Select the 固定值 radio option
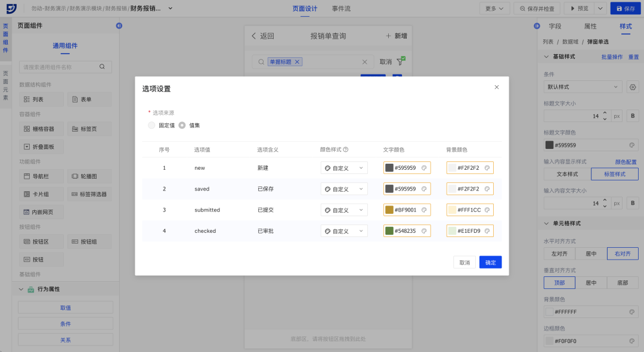Viewport: 644px width, 352px height. click(x=152, y=125)
